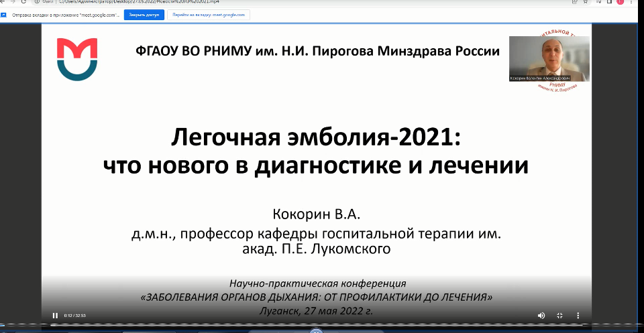Click 'Перейти на вкладку: meet.google.com' button
The image size is (644, 333).
point(209,15)
